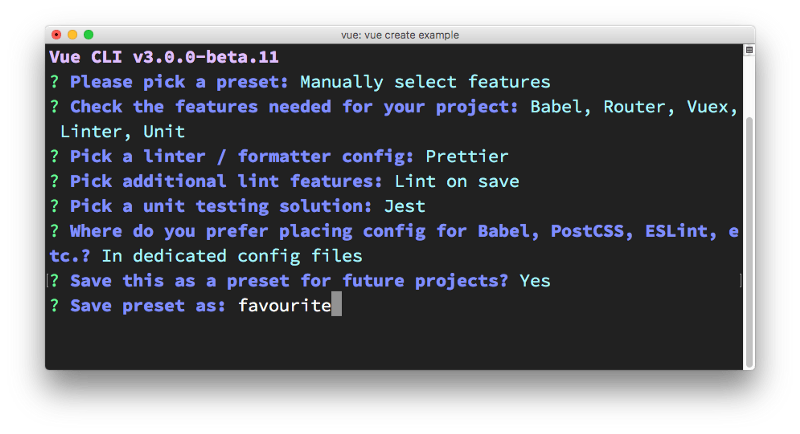The height and width of the screenshot is (434, 800).
Task: Click the prompt text 'Save preset as:'
Action: (148, 305)
